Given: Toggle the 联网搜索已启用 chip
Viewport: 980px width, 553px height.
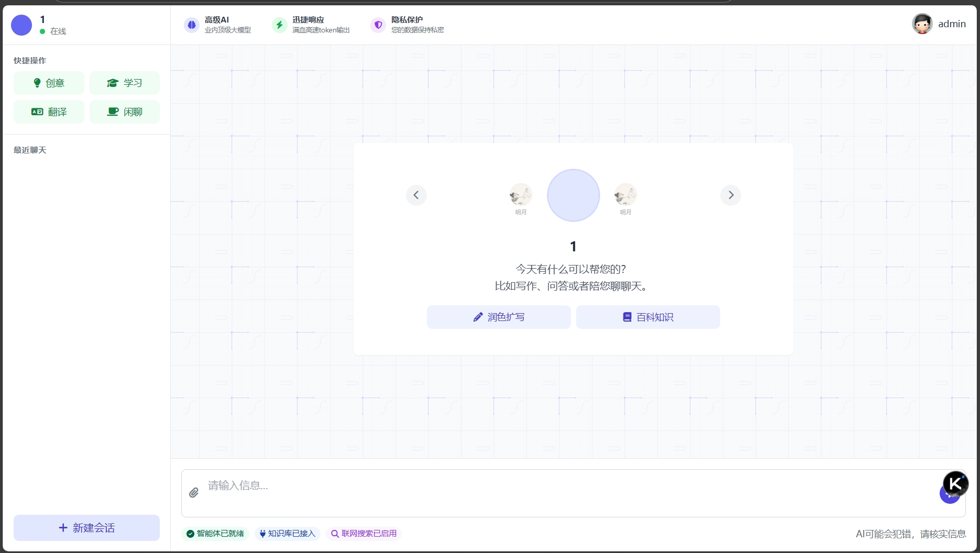Looking at the screenshot, I should pos(364,534).
